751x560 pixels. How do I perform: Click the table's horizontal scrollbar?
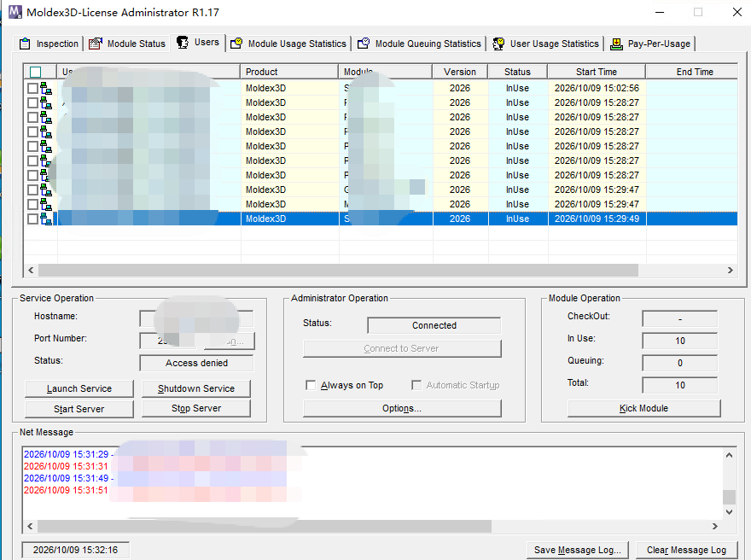click(338, 270)
